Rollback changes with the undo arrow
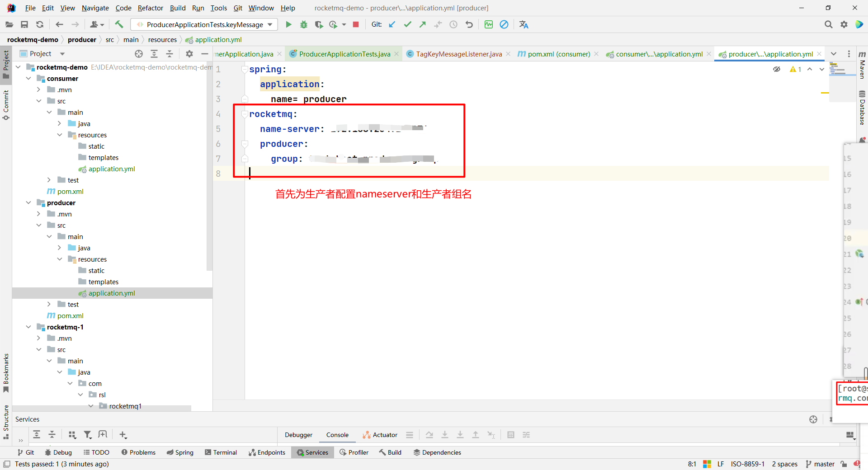 (x=469, y=24)
